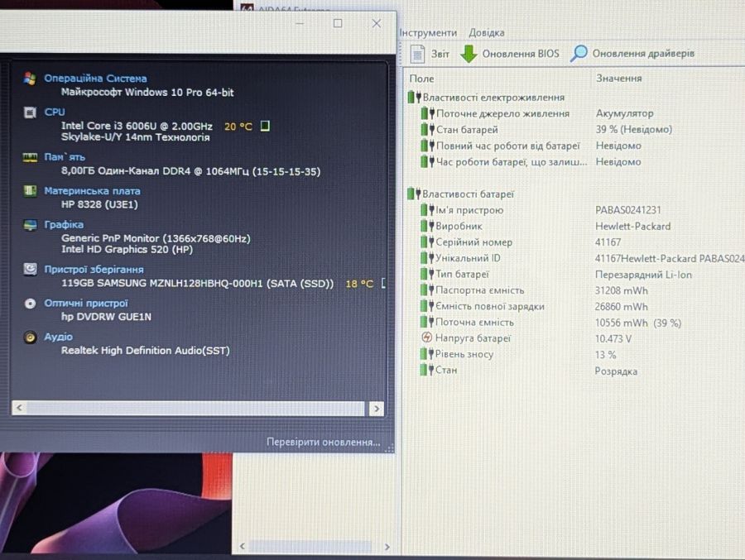Screen dimensions: 745x560
Task: Click the battery icon beside Ім'я пристрою
Action: pos(427,209)
